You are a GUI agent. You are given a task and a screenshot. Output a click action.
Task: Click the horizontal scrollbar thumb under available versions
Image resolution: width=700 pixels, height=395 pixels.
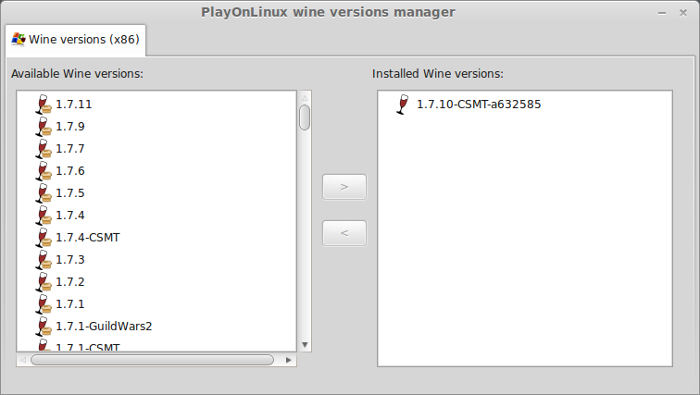[x=152, y=360]
